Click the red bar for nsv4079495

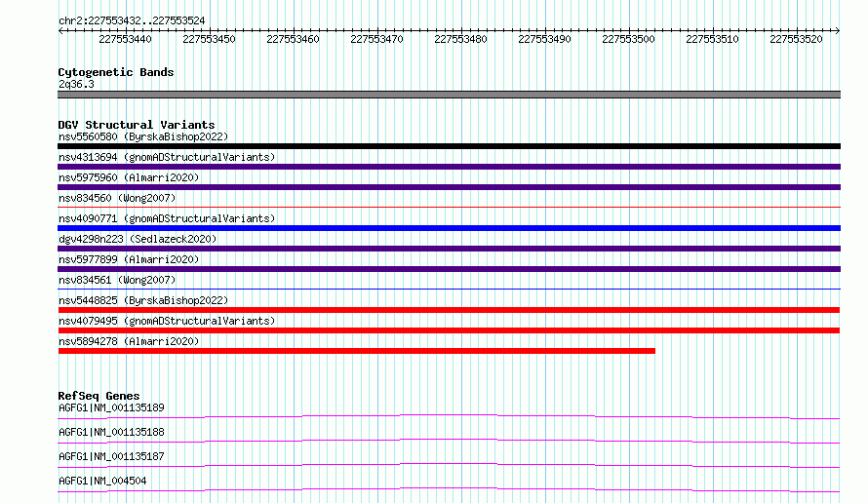tap(449, 330)
